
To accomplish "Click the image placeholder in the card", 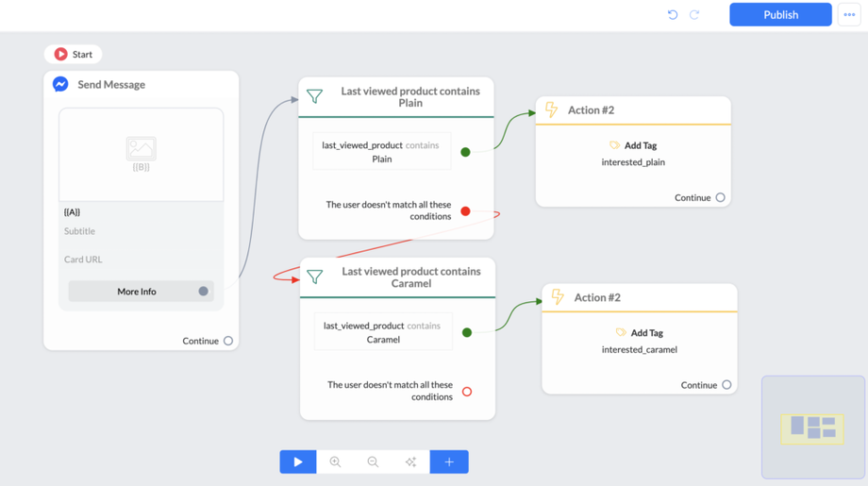I will pos(141,154).
